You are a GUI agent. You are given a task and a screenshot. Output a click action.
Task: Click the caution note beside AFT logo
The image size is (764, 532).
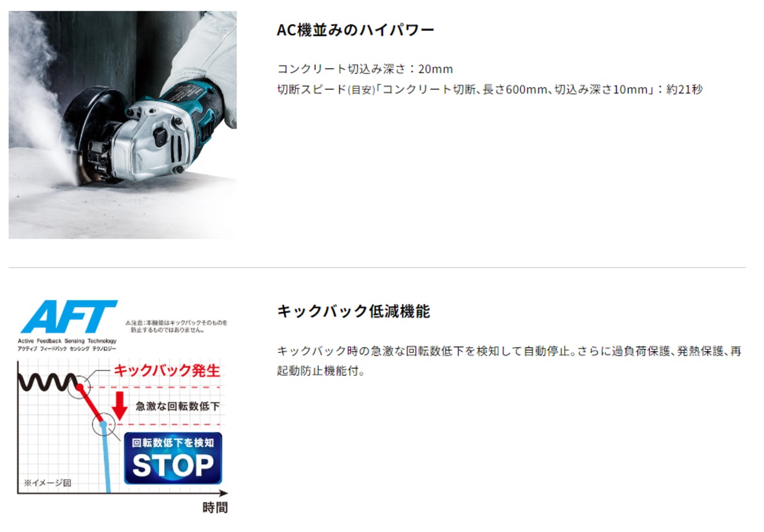click(176, 326)
